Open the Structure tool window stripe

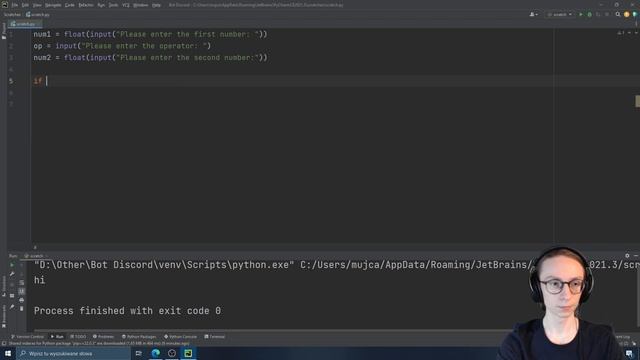pos(4,285)
